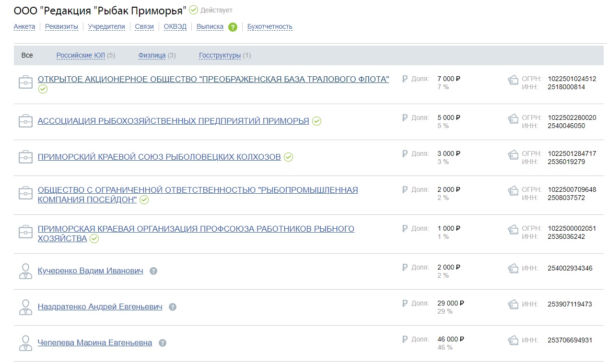Show the Все filter tab
The width and height of the screenshot is (607, 364).
[x=27, y=55]
